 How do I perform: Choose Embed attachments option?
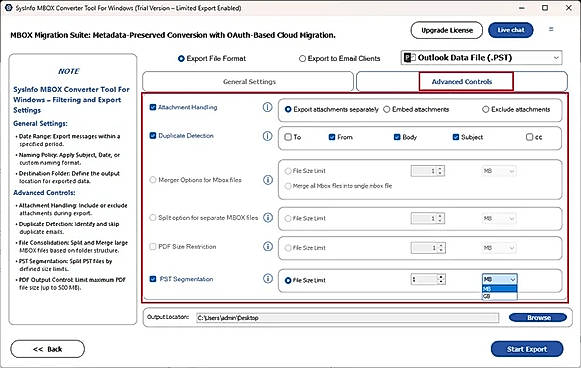pyautogui.click(x=387, y=109)
